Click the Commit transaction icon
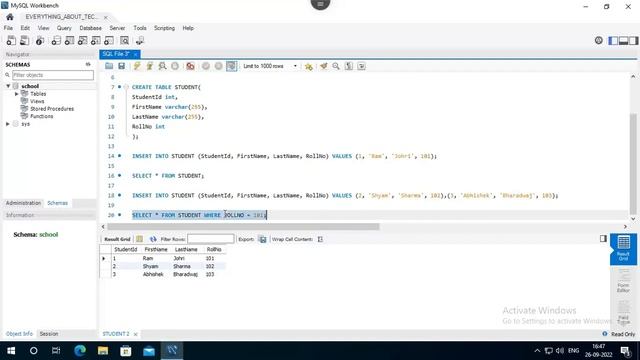The width and height of the screenshot is (640, 360). pyautogui.click(x=206, y=66)
